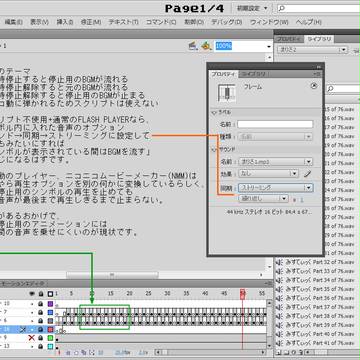The width and height of the screenshot is (360, 360).
Task: Open the コマンド(C) menu
Action: point(161,22)
